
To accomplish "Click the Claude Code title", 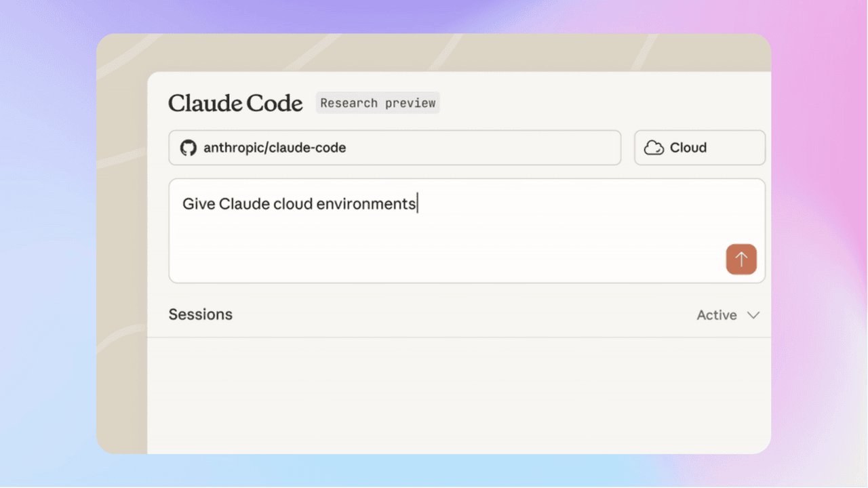I will (235, 103).
